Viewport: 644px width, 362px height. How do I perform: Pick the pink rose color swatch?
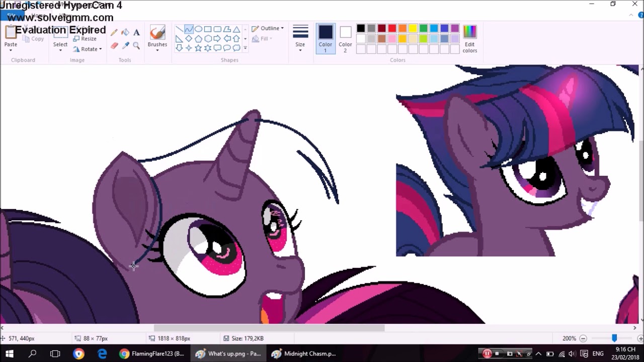tap(392, 39)
